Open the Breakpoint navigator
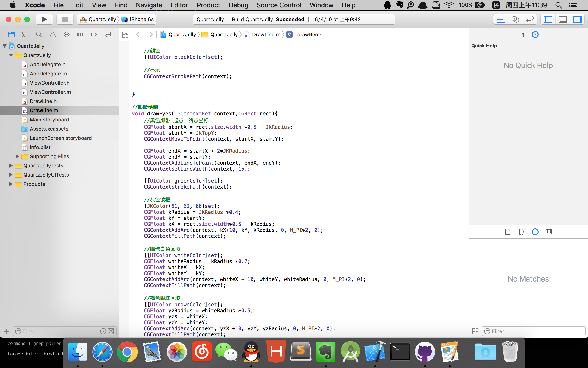Viewport: 588px width, 368px height. (x=94, y=34)
